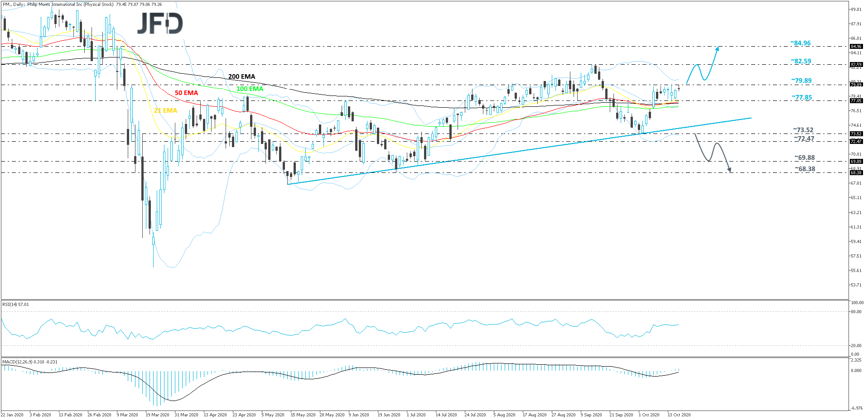868x420 pixels.
Task: Select the 69.88 price tag on axis
Action: click(x=856, y=162)
